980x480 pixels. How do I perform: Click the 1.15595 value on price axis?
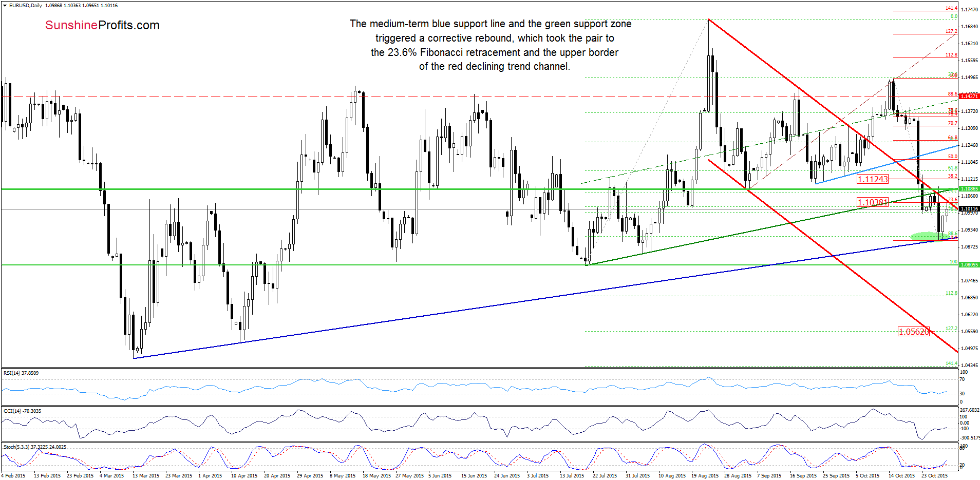(969, 61)
